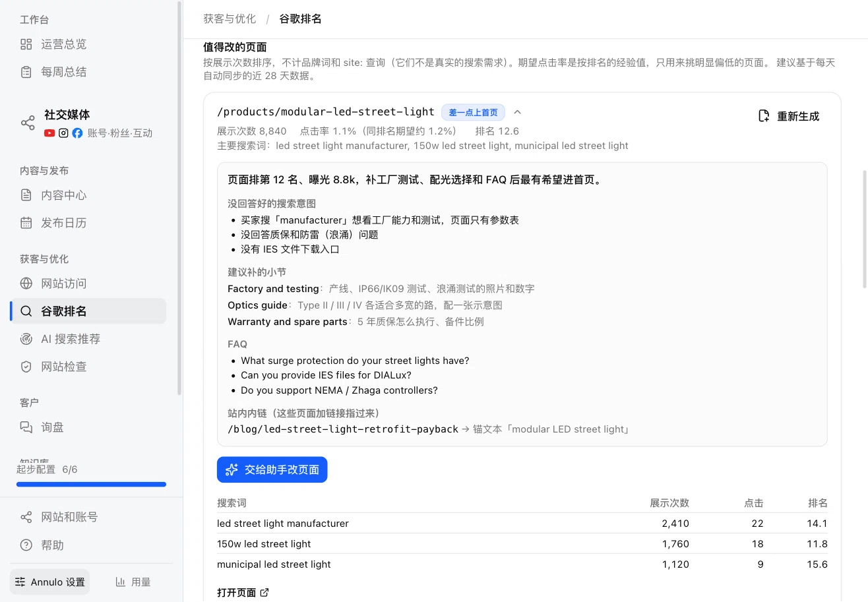Click 获客与优化 breadcrumb link
Screen dimensions: 868x602
[x=230, y=18]
